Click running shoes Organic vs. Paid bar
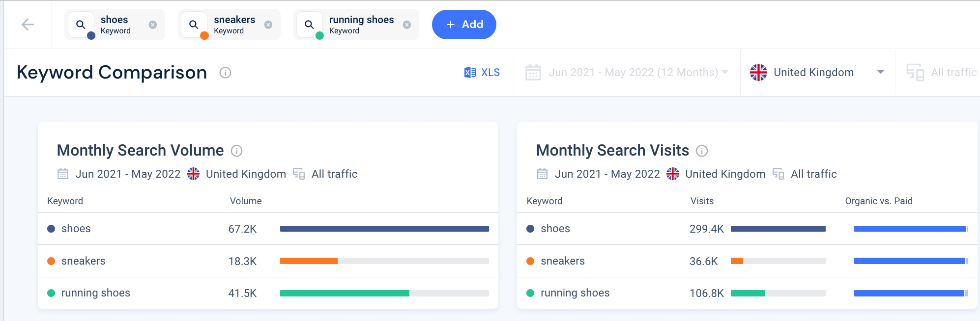 click(x=911, y=293)
